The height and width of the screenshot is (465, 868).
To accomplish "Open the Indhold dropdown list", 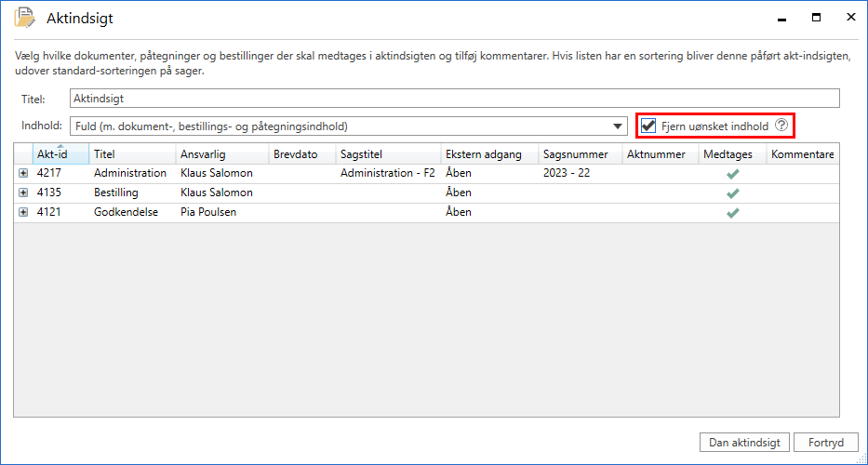I will (x=619, y=126).
